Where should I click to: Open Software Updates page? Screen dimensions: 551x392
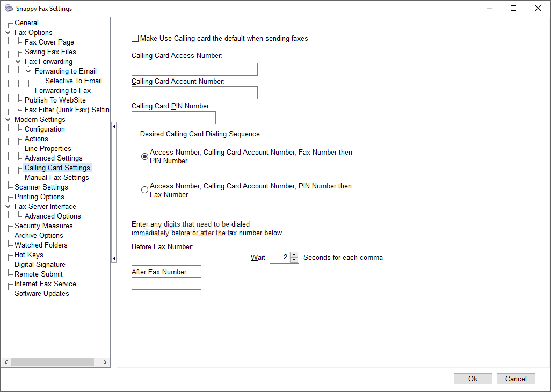(x=41, y=293)
